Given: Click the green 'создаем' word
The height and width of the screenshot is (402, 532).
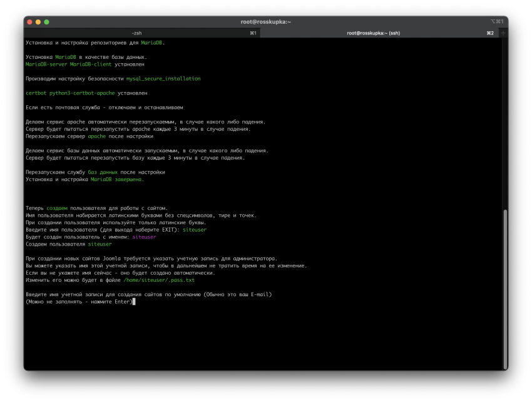Looking at the screenshot, I should tap(57, 208).
